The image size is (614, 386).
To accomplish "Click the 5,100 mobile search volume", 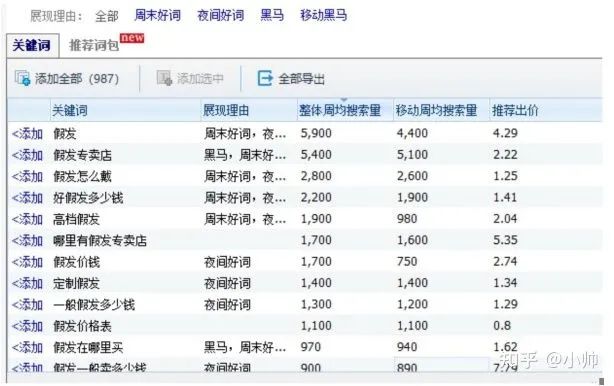I will 412,155.
